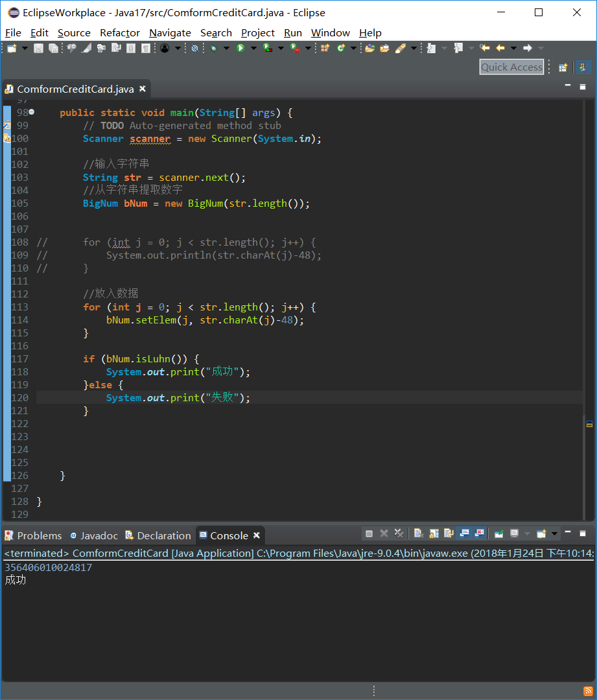Click the Skip All Breakpoints icon
The height and width of the screenshot is (700, 597).
pyautogui.click(x=194, y=48)
